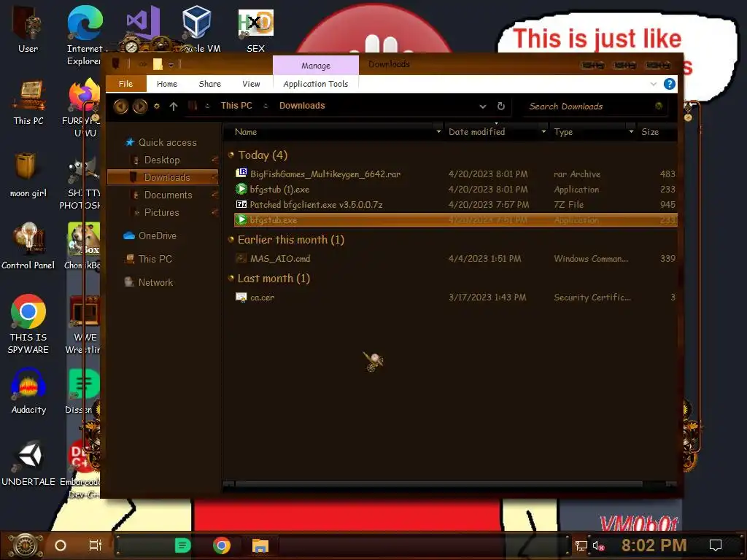Open the UNDERTALE Unity desktop icon
This screenshot has height=560, width=747.
[28, 463]
